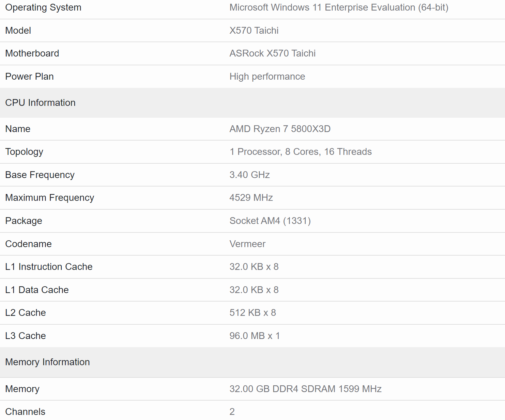Click the CPU Information section header

41,103
